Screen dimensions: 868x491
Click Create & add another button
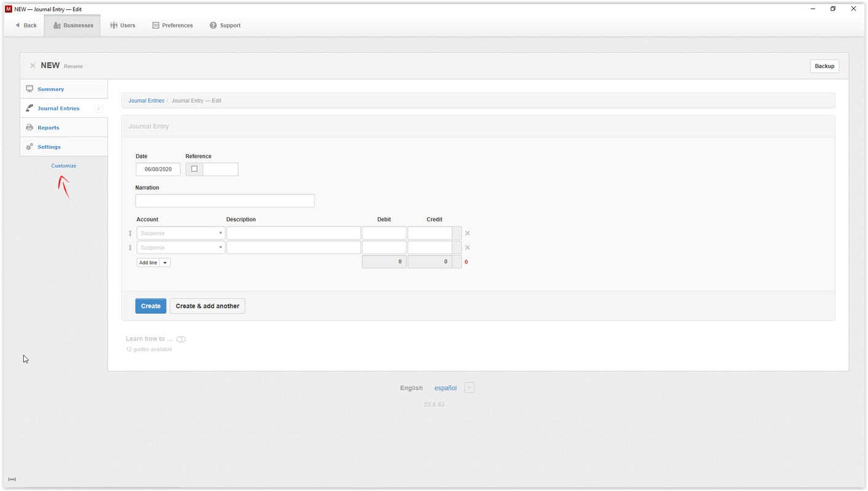208,306
